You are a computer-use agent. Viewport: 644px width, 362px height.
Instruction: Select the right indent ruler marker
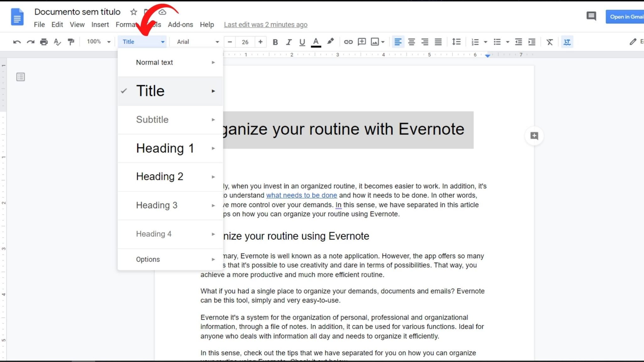(x=487, y=56)
